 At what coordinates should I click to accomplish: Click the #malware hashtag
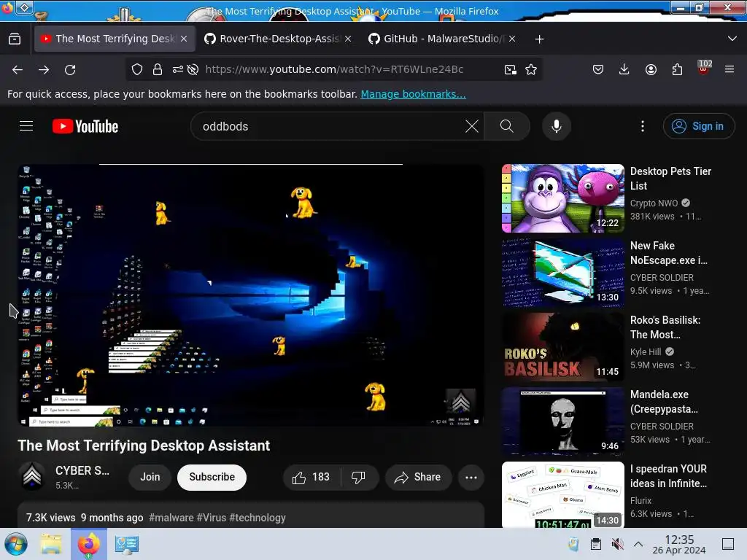tap(171, 518)
